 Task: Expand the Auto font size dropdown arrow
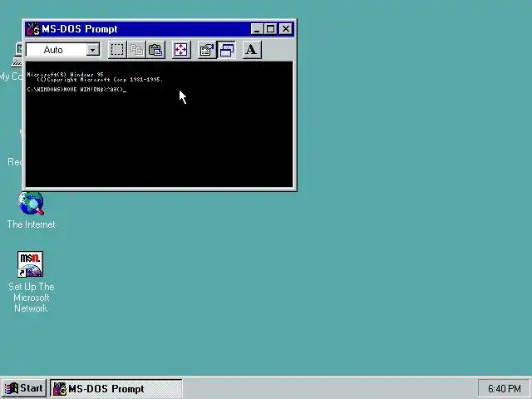92,50
